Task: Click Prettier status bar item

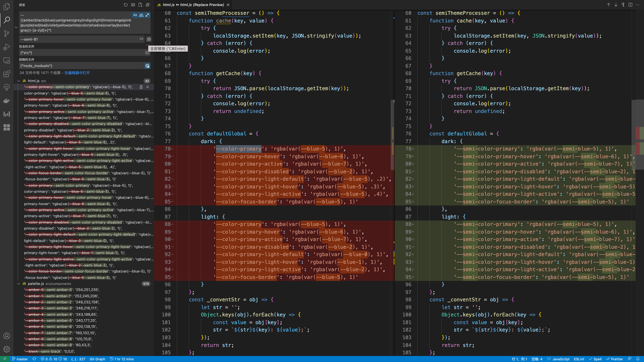Action: coord(614,359)
